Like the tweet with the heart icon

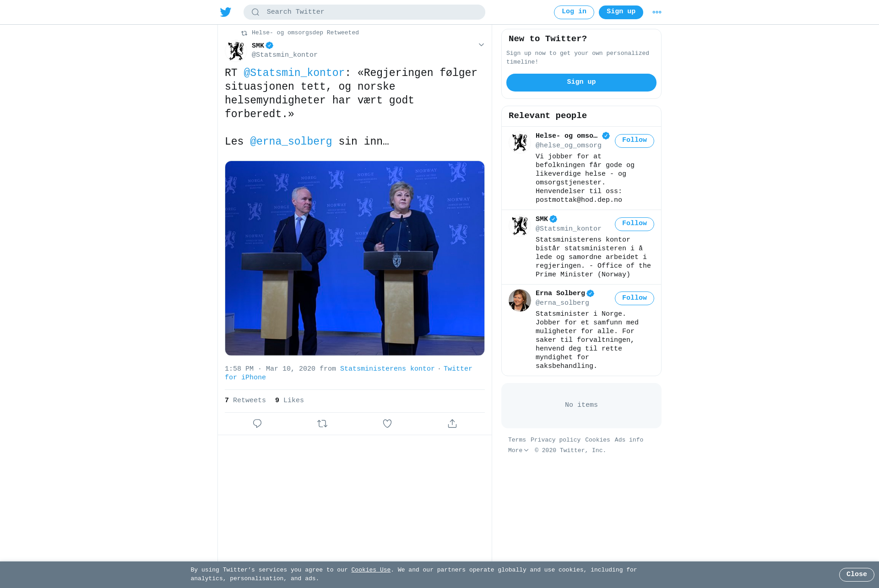(387, 424)
